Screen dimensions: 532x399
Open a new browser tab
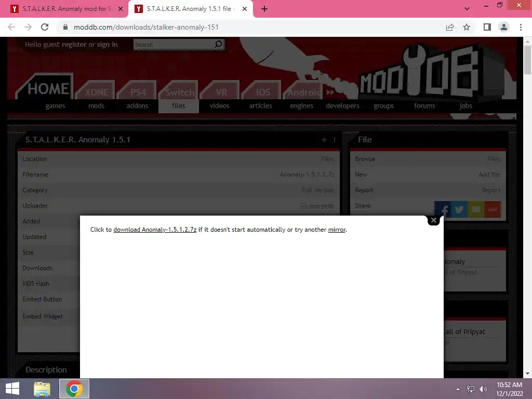click(x=264, y=9)
